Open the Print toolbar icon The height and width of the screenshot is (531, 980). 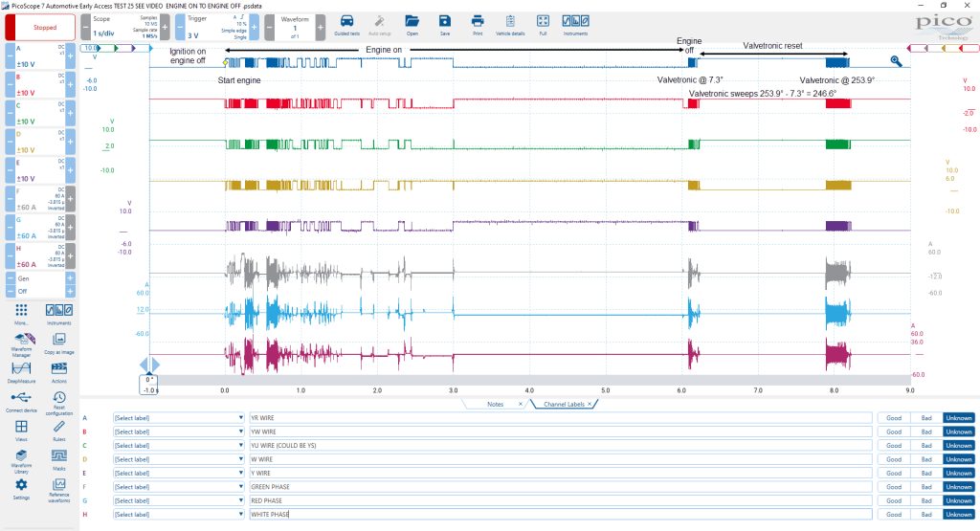tap(478, 24)
